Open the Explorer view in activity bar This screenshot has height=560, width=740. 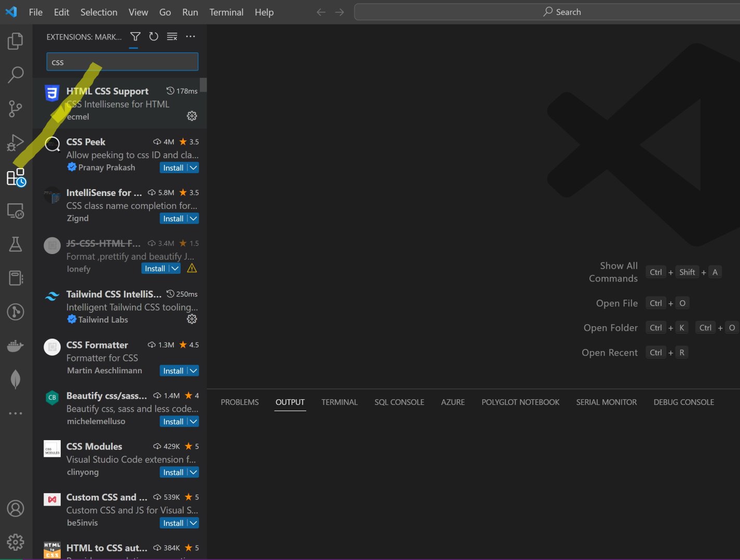pyautogui.click(x=16, y=41)
